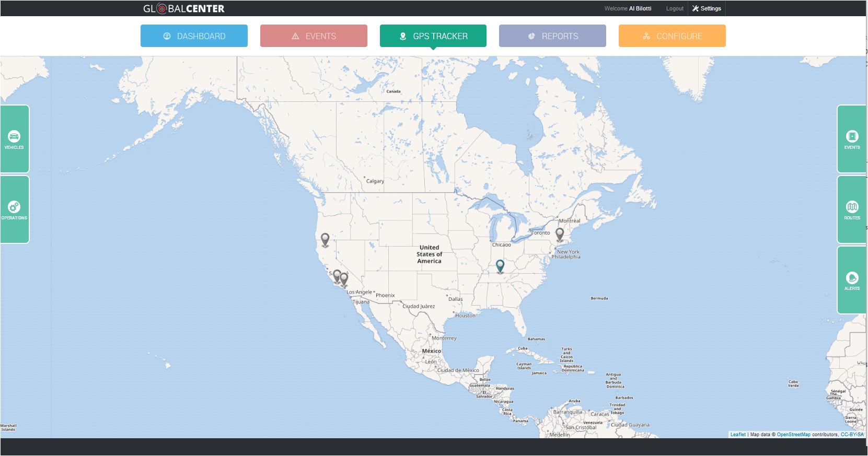Open the CC-BY-SA license link

coord(852,435)
